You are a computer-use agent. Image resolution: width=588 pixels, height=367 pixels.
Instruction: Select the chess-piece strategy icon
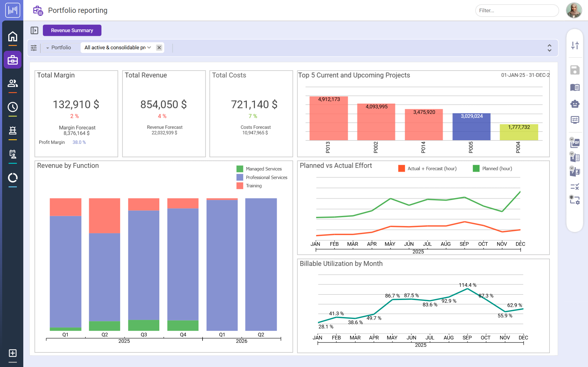pyautogui.click(x=13, y=131)
